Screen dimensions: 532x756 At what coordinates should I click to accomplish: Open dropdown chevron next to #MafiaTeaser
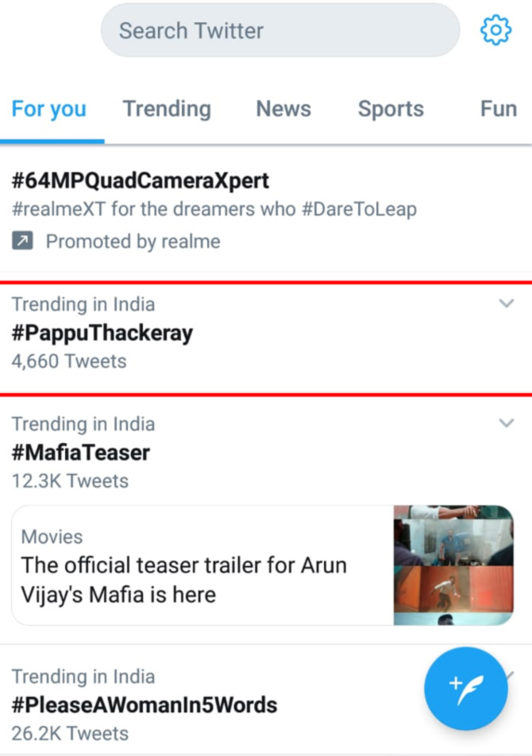[x=506, y=423]
